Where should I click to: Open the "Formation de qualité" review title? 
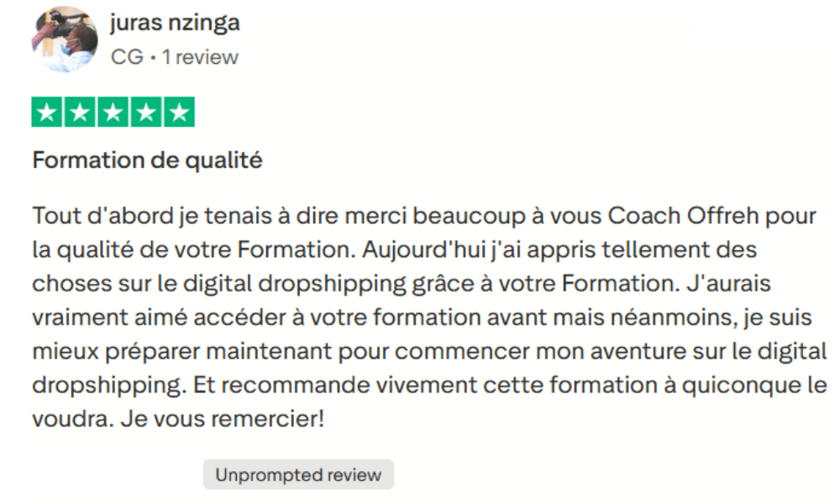[x=147, y=160]
